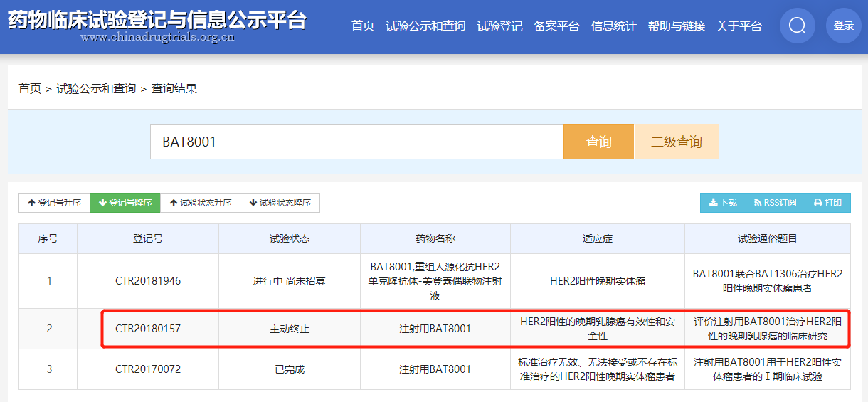This screenshot has width=868, height=402.
Task: Open the 登录 login circle button
Action: [x=844, y=26]
